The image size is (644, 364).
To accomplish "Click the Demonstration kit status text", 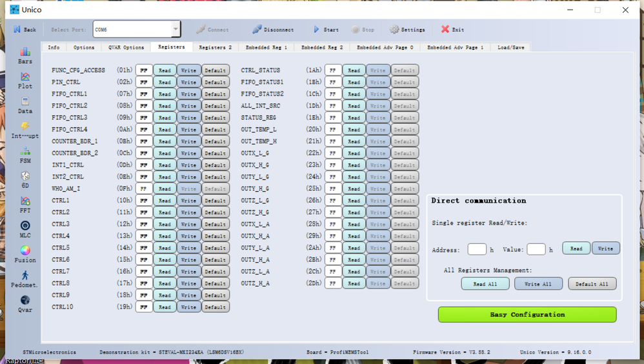I will (x=172, y=352).
